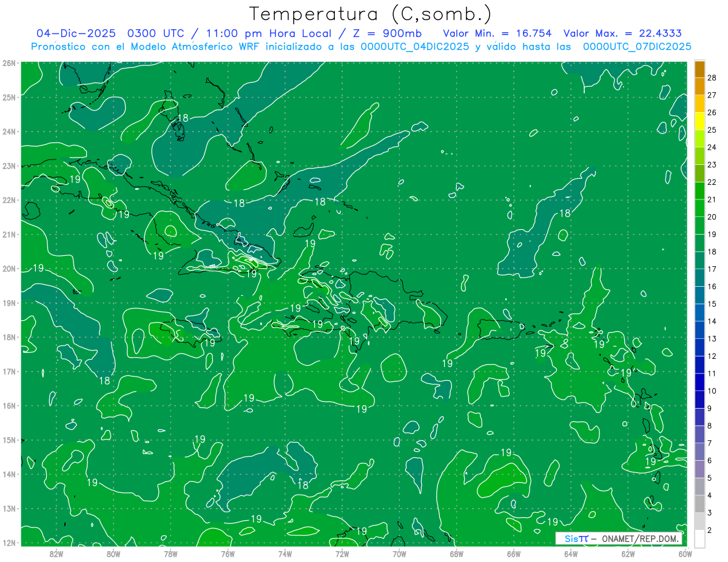
Task: Click legend value "17"
Action: coord(712,269)
